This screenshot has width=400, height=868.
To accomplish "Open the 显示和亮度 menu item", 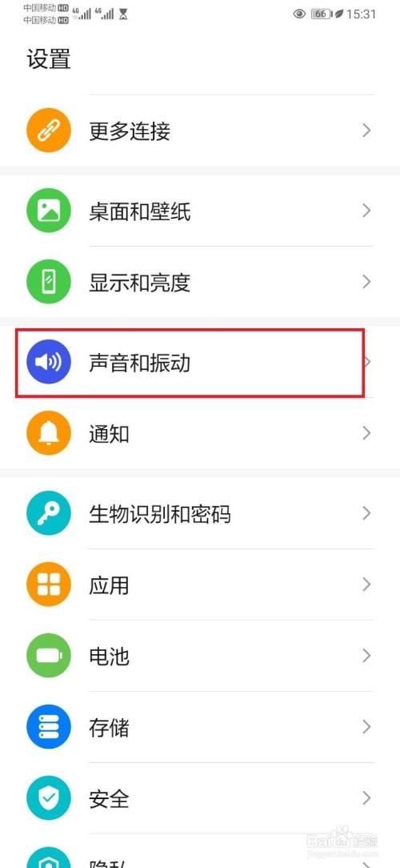I will pyautogui.click(x=200, y=282).
